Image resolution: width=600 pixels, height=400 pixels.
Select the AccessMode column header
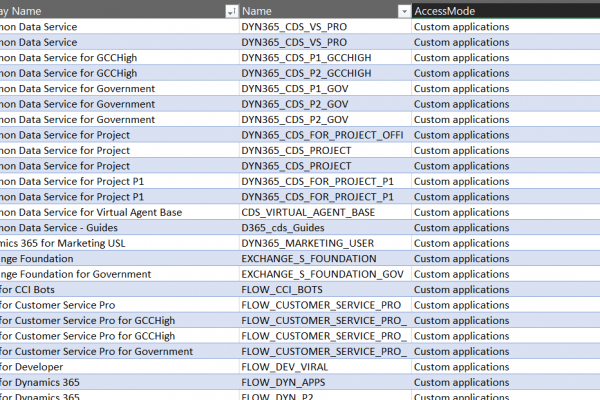click(x=506, y=11)
